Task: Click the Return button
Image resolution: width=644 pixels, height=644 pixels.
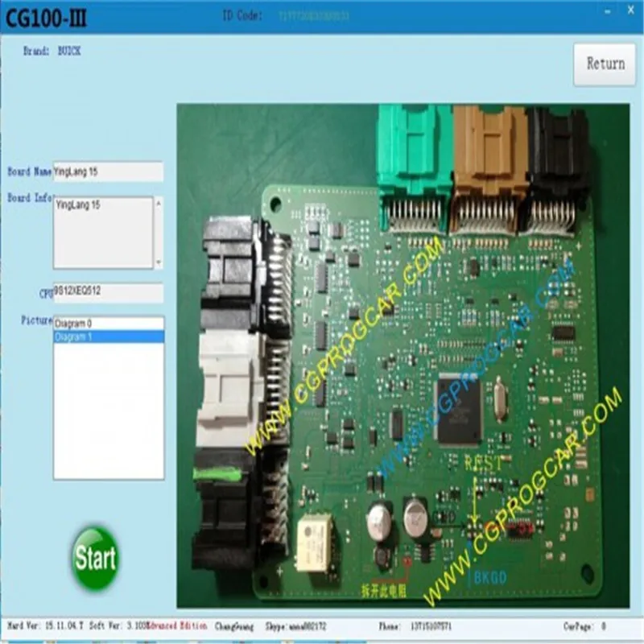Action: pos(605,64)
